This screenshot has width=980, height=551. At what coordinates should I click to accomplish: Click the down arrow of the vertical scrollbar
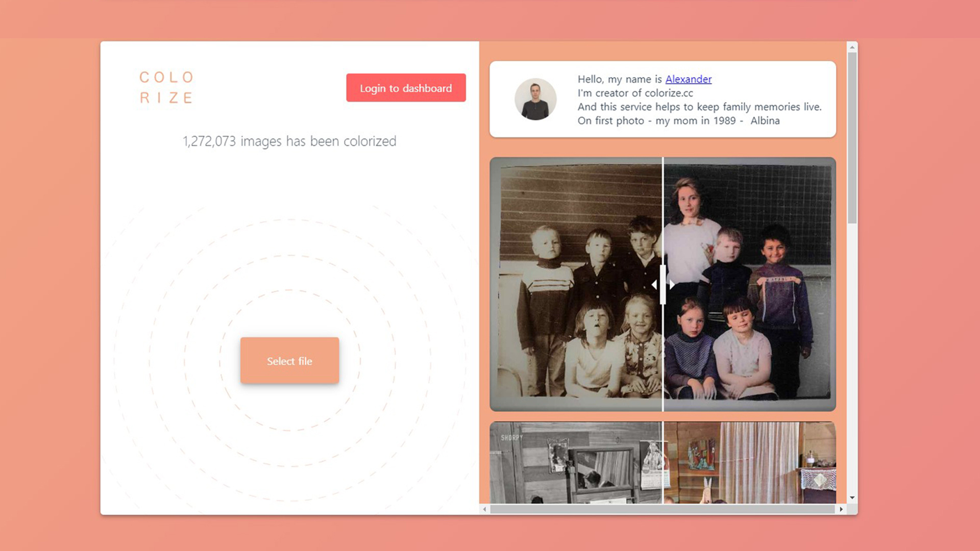coord(851,497)
